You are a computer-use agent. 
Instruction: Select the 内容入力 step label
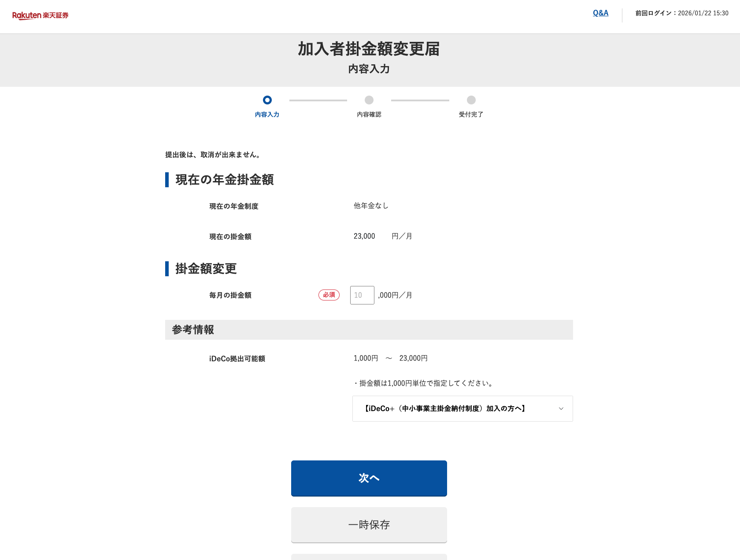pyautogui.click(x=267, y=115)
